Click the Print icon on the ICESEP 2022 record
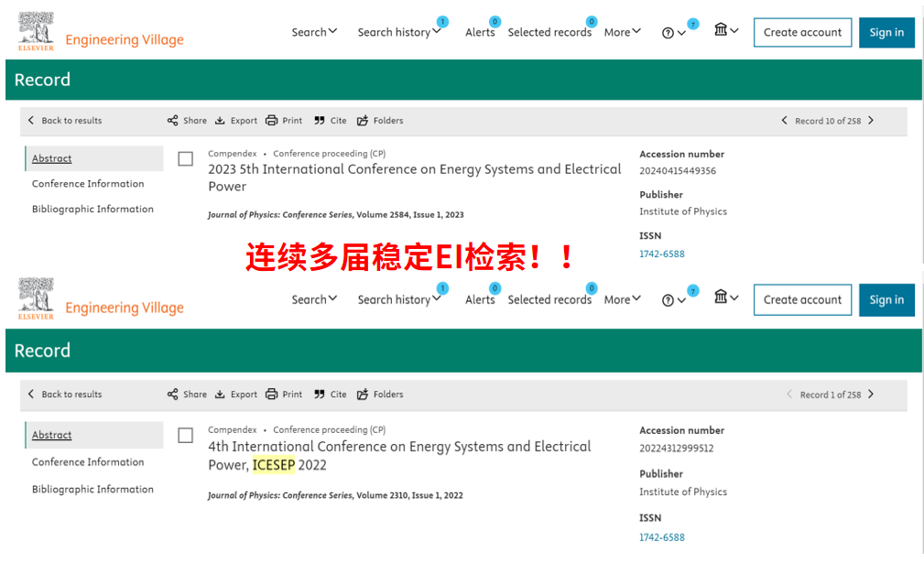This screenshot has height=562, width=924. point(272,394)
